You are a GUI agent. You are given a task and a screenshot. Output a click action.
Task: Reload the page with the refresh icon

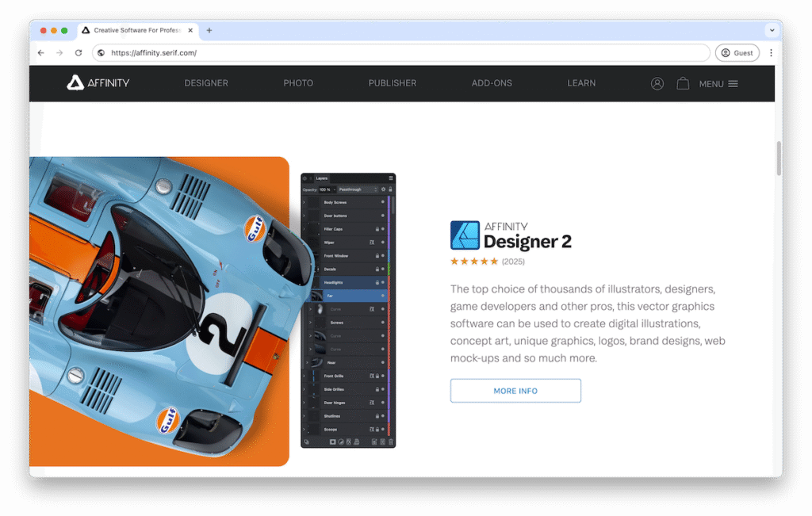(x=79, y=53)
